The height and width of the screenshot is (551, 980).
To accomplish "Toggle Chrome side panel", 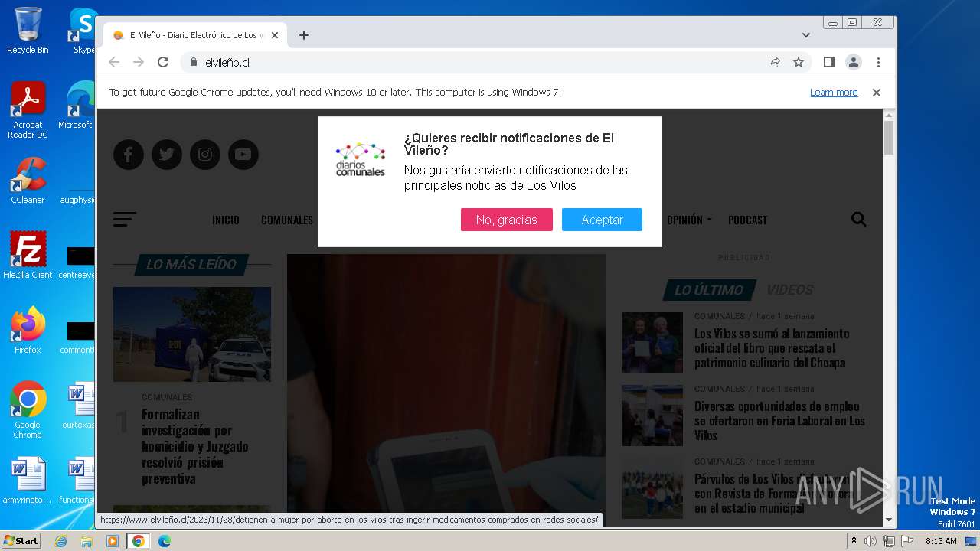I will coord(829,62).
